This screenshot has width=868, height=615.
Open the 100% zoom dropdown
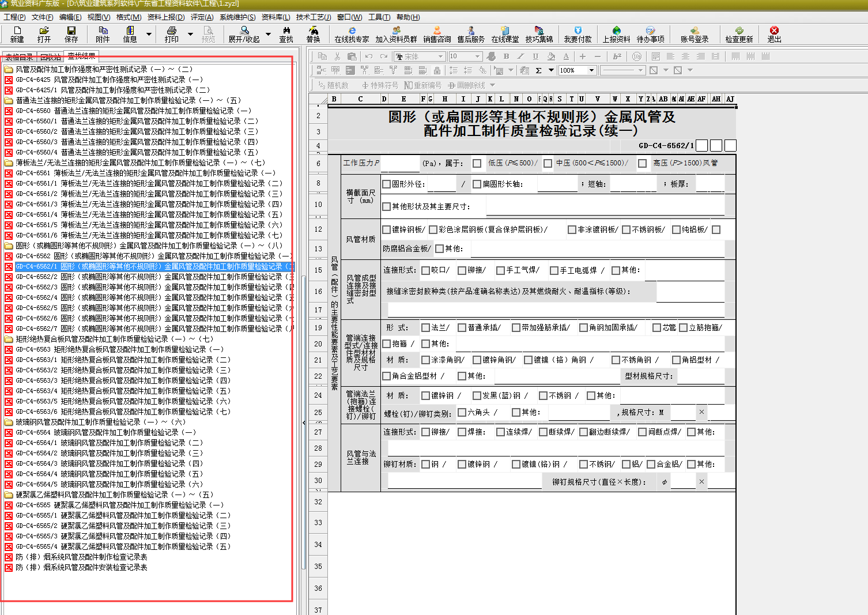point(591,70)
